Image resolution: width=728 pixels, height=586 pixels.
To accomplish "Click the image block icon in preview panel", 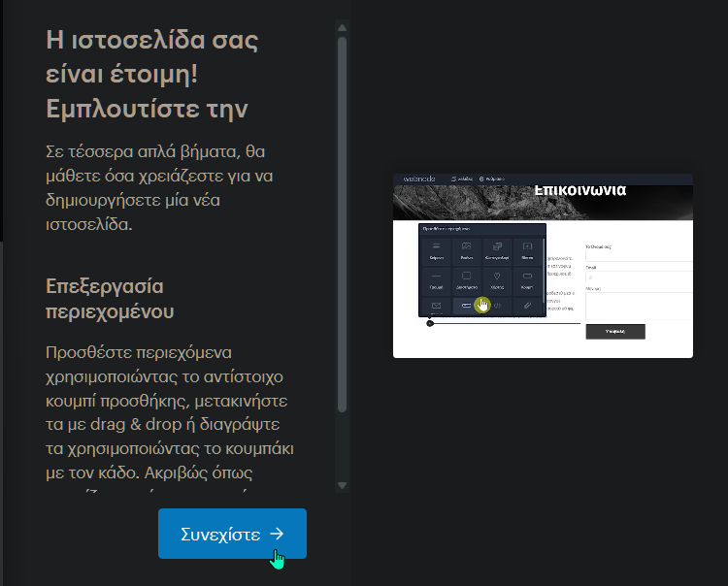I will click(x=467, y=248).
